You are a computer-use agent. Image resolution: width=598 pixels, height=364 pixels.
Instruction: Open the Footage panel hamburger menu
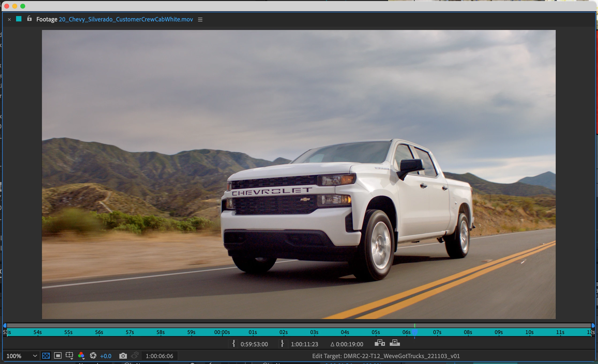(x=200, y=20)
